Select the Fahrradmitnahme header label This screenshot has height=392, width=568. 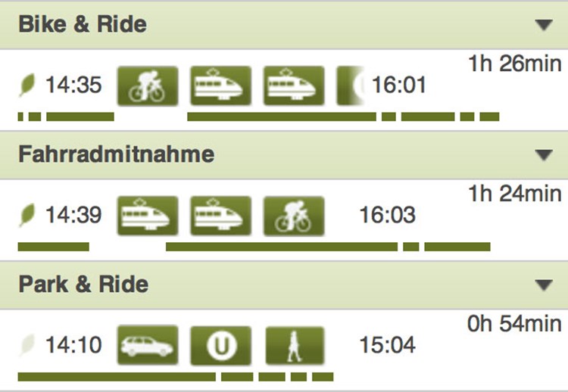[x=117, y=154]
